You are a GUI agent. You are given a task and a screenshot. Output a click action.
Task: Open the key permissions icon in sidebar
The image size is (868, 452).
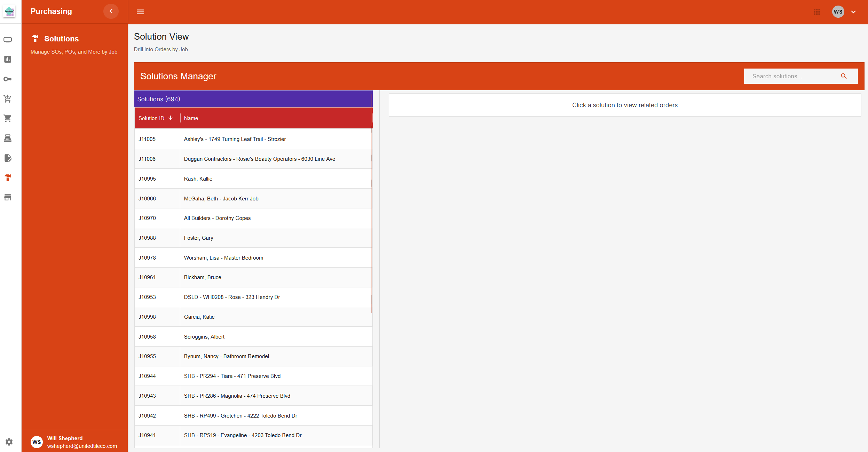[8, 79]
